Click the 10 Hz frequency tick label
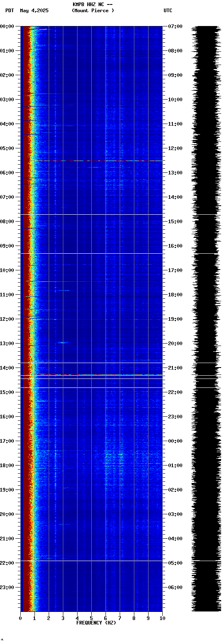This screenshot has height=644, width=224. tap(162, 618)
